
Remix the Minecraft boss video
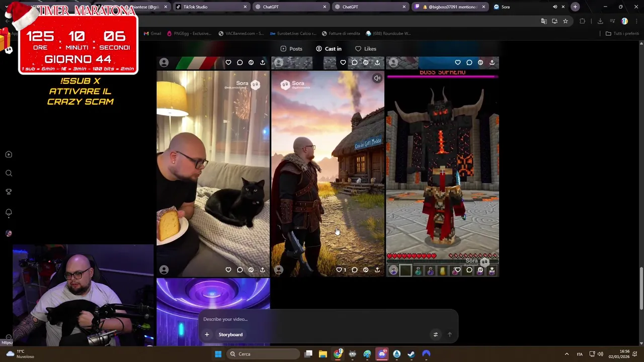[x=480, y=270]
